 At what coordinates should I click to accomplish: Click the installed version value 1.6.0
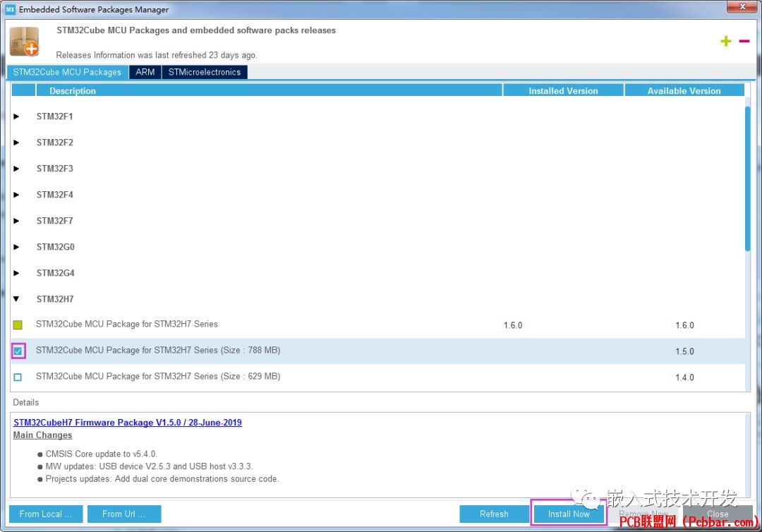(513, 325)
